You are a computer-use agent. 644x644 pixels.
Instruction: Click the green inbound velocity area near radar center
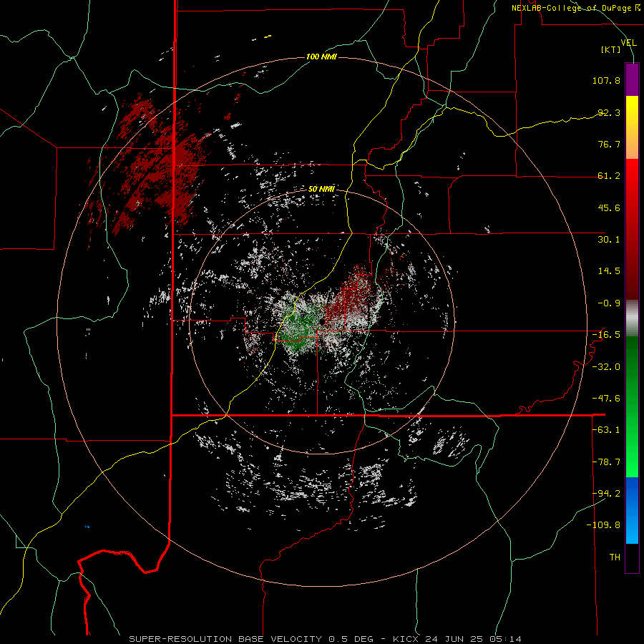point(300,331)
